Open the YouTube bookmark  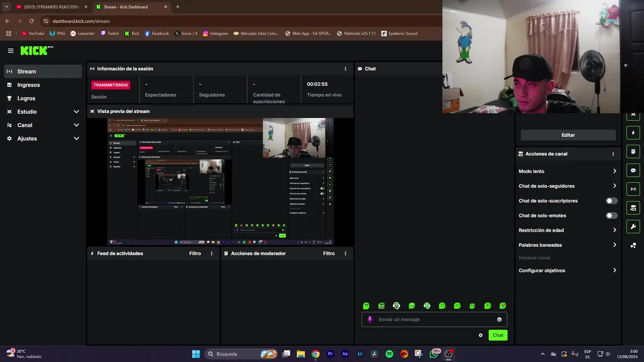(33, 34)
